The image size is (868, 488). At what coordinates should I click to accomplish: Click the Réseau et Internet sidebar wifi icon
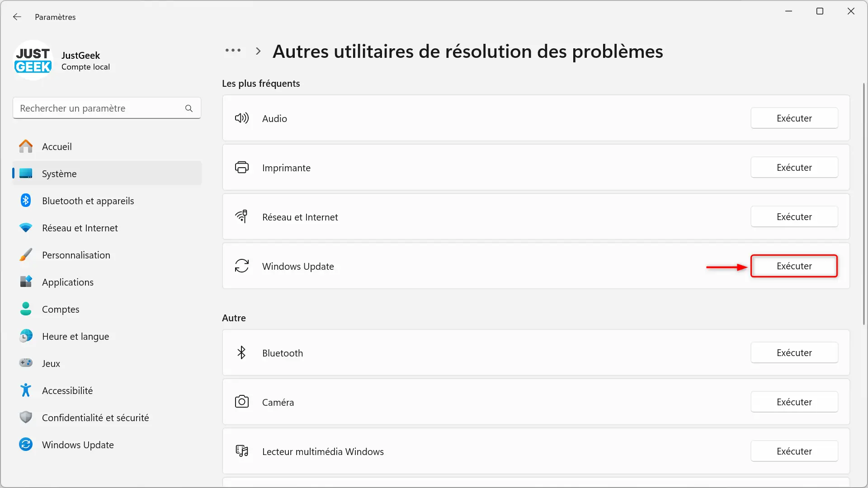pyautogui.click(x=26, y=228)
